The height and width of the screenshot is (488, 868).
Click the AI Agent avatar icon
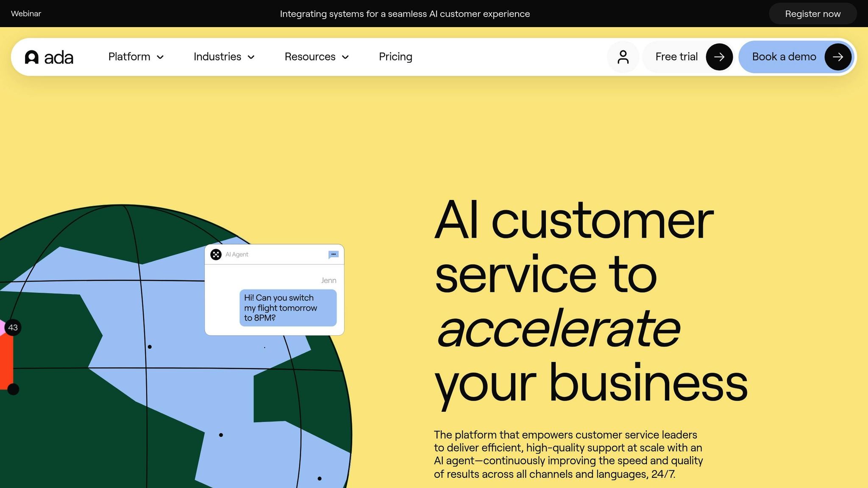pyautogui.click(x=216, y=255)
